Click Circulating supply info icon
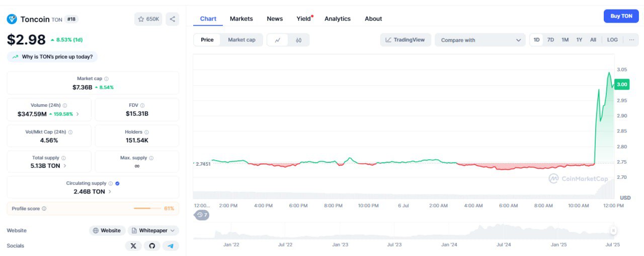 tap(110, 183)
